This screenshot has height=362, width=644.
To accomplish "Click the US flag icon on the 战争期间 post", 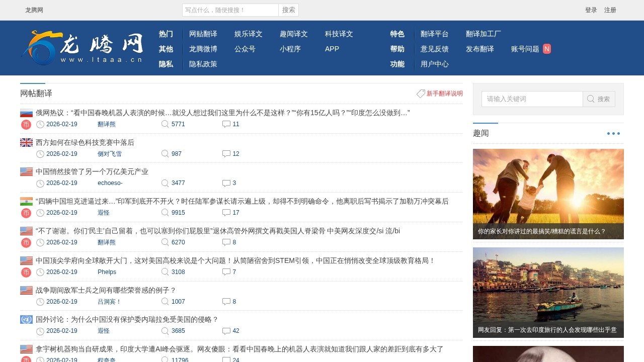I will pyautogui.click(x=26, y=290).
